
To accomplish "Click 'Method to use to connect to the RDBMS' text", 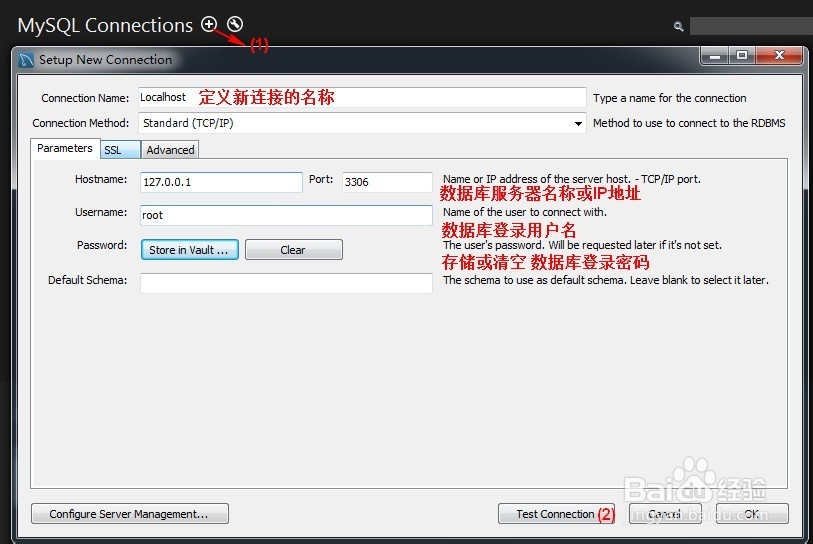I will pyautogui.click(x=689, y=123).
